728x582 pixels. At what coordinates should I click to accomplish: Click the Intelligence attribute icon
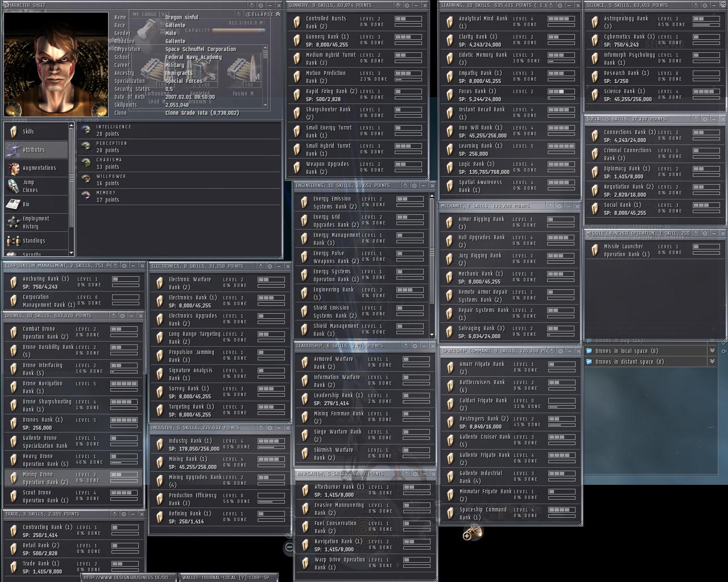coord(86,130)
